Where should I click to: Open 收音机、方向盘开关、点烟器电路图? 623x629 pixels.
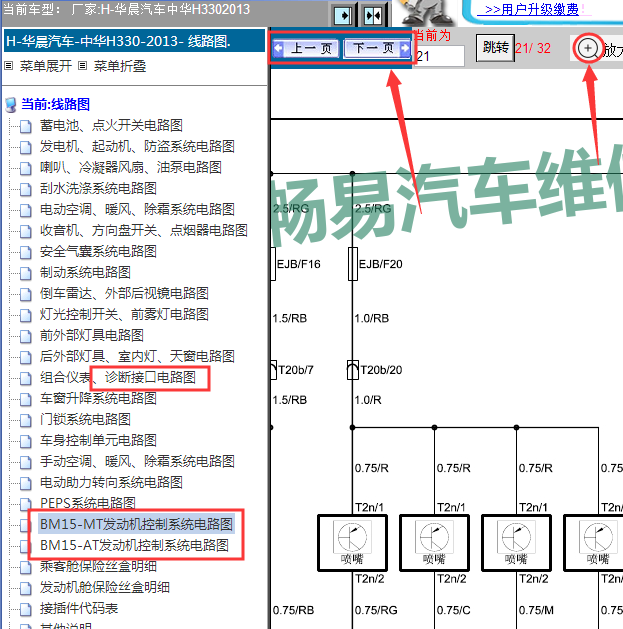[144, 230]
